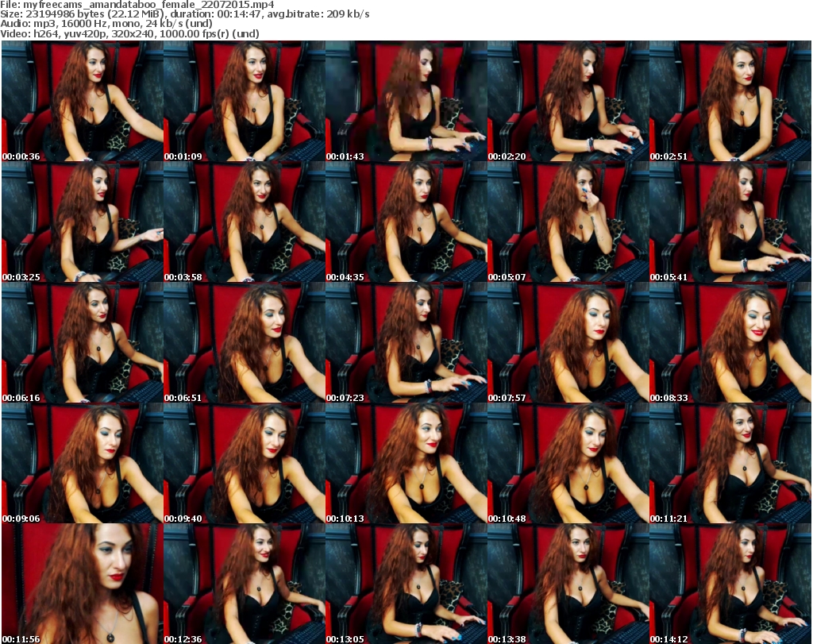This screenshot has width=813, height=644.
Task: Select the thumbnail stamped 00:01:09
Action: point(245,101)
